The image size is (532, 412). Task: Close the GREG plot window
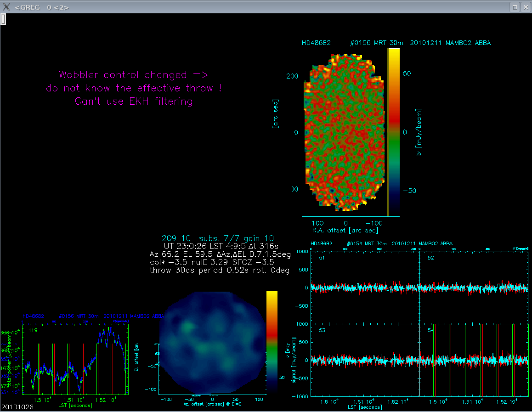coord(525,7)
